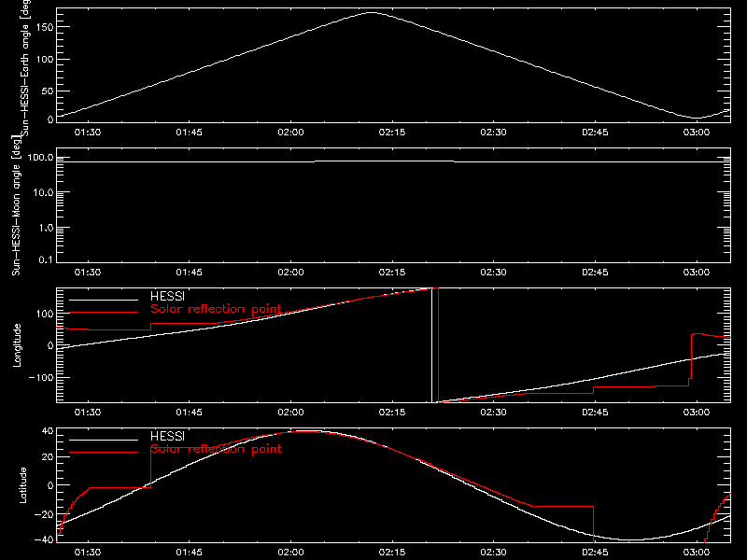Screen dimensions: 747x560
Task: Select 01:45 label under the Moon angle plot
Action: tap(190, 272)
